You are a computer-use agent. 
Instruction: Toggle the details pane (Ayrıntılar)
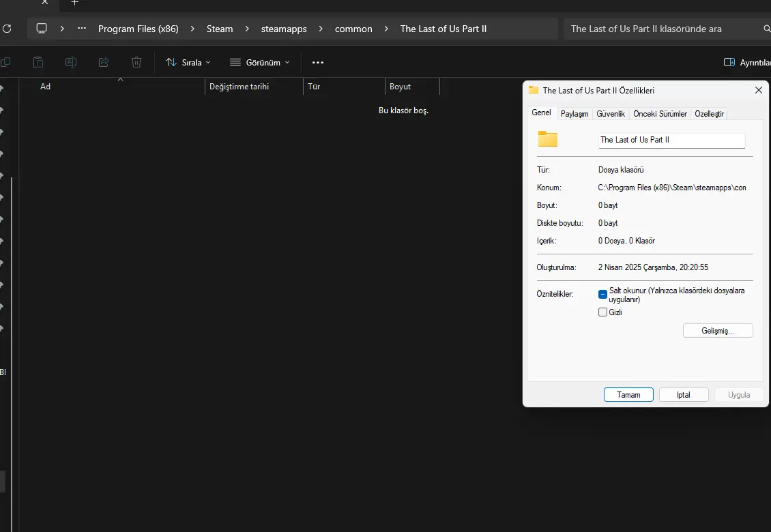pyautogui.click(x=747, y=63)
